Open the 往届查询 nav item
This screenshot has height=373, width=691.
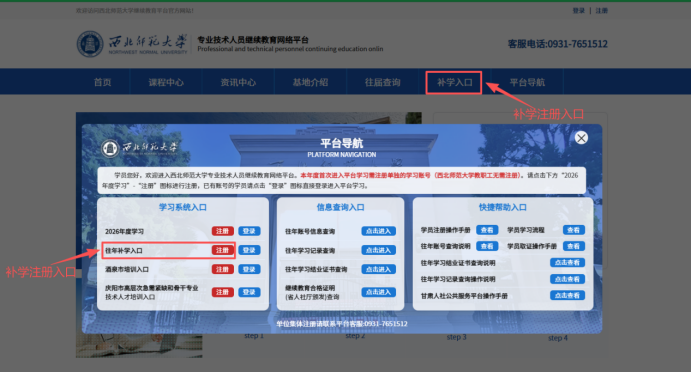[383, 82]
